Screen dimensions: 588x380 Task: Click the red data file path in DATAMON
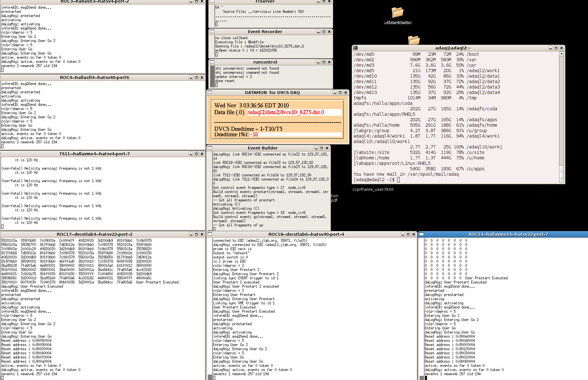[x=285, y=112]
